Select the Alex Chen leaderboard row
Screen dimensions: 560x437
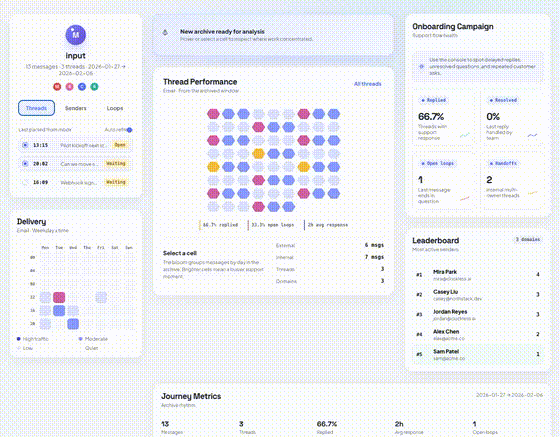pos(478,335)
